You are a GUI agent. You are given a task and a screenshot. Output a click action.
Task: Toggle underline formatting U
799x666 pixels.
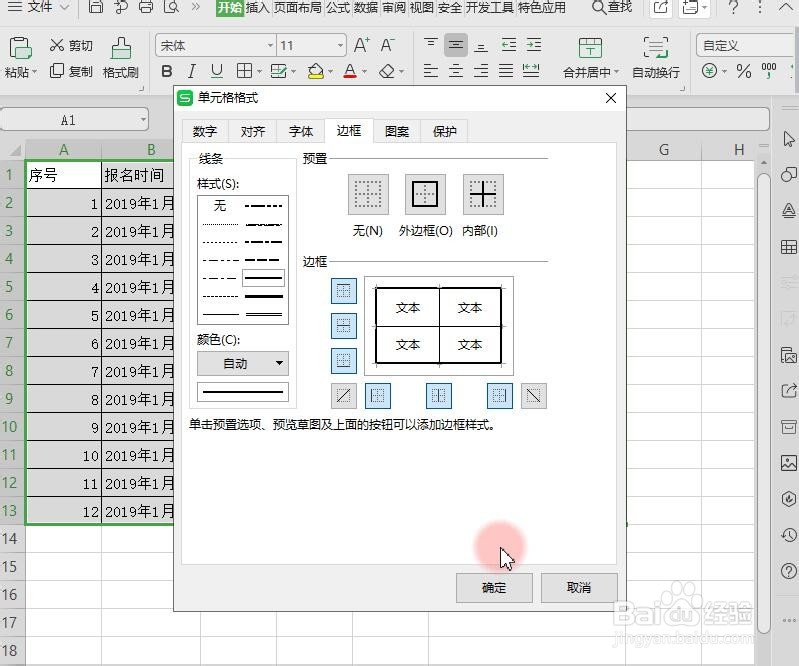[x=217, y=71]
